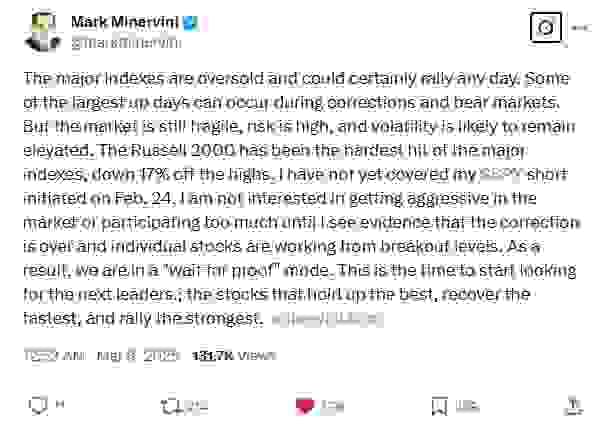This screenshot has height=432, width=607.
Task: Click the blue verified badge
Action: pos(190,23)
